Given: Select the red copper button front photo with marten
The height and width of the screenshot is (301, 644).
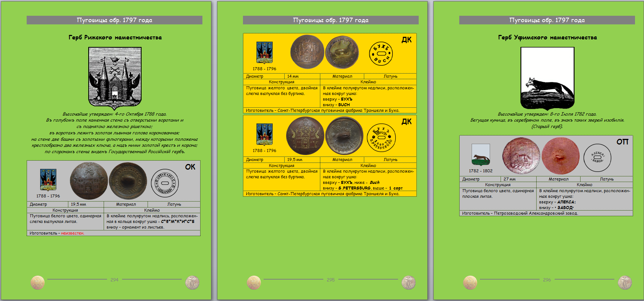Looking at the screenshot, I should click(521, 156).
